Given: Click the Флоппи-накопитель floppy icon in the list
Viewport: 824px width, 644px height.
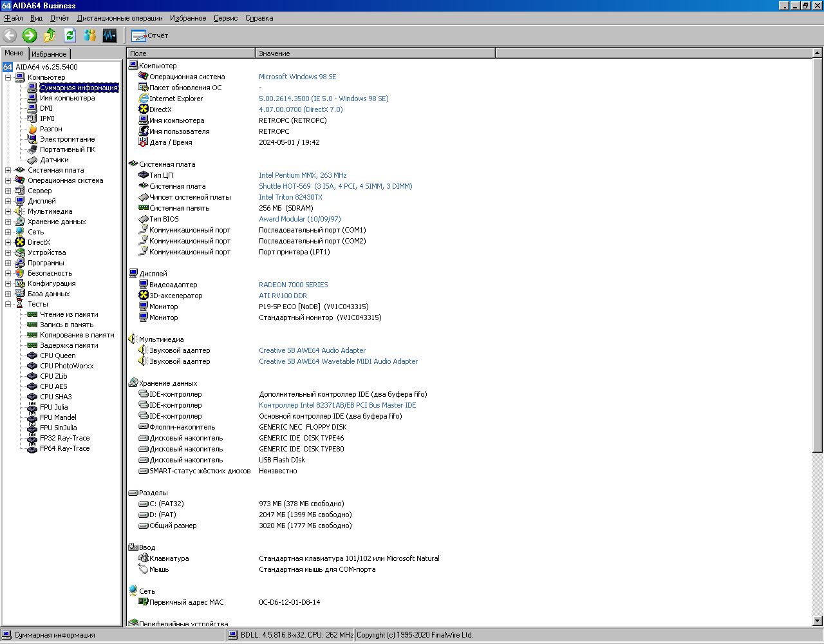Looking at the screenshot, I should pyautogui.click(x=144, y=427).
